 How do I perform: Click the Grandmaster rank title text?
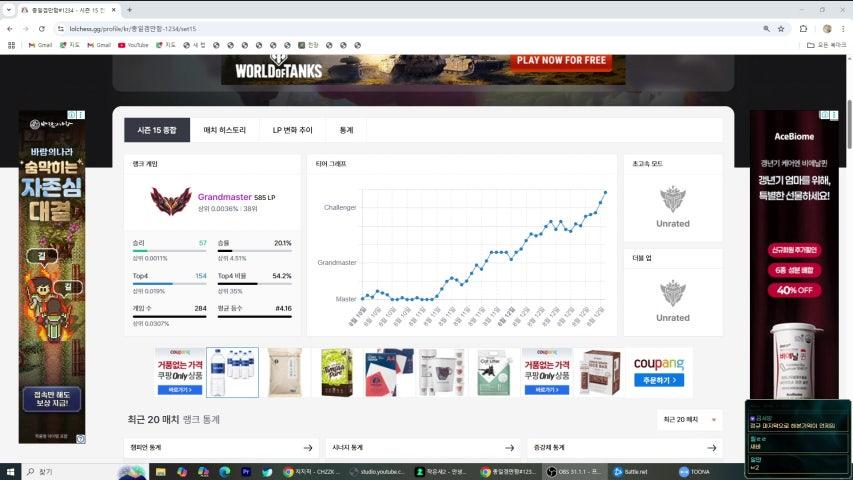[x=225, y=197]
